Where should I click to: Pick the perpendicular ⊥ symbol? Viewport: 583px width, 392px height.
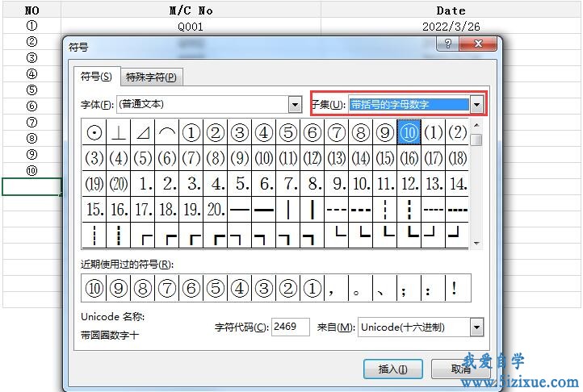(119, 132)
